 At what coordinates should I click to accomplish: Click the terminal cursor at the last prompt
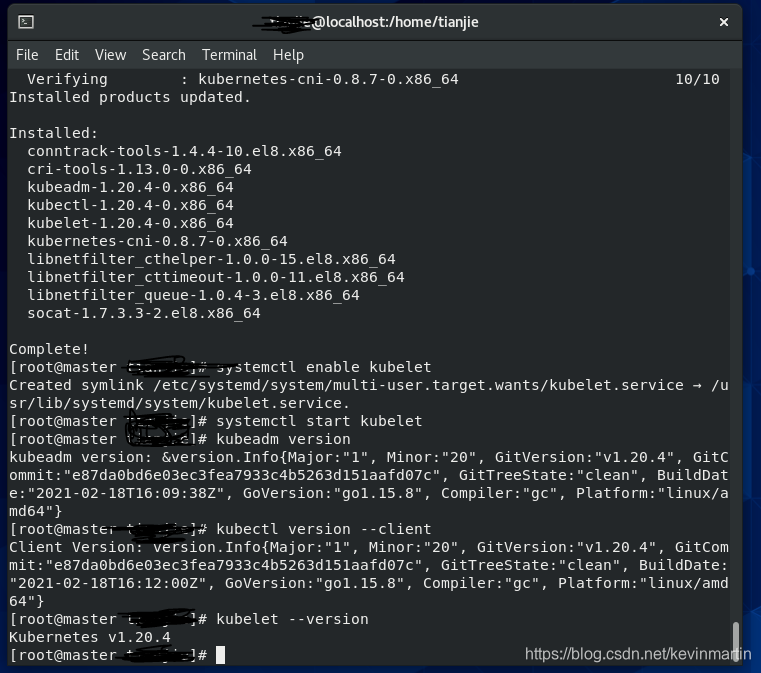click(220, 655)
